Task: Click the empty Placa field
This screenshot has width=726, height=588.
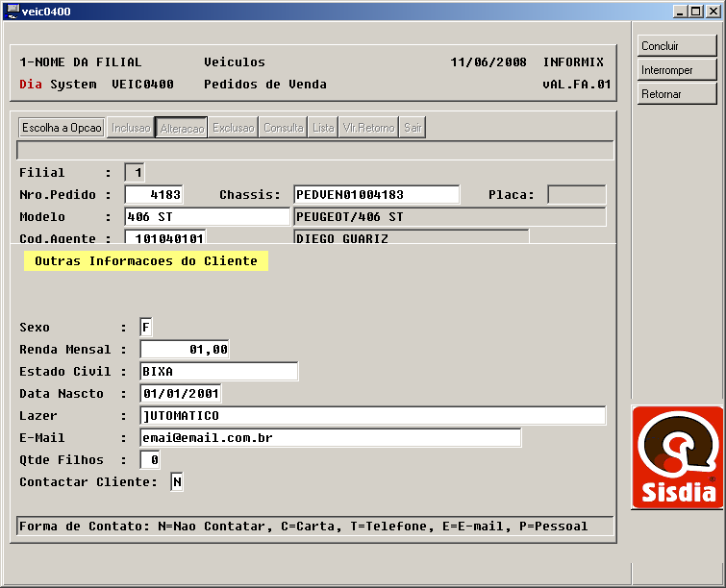Action: click(577, 195)
